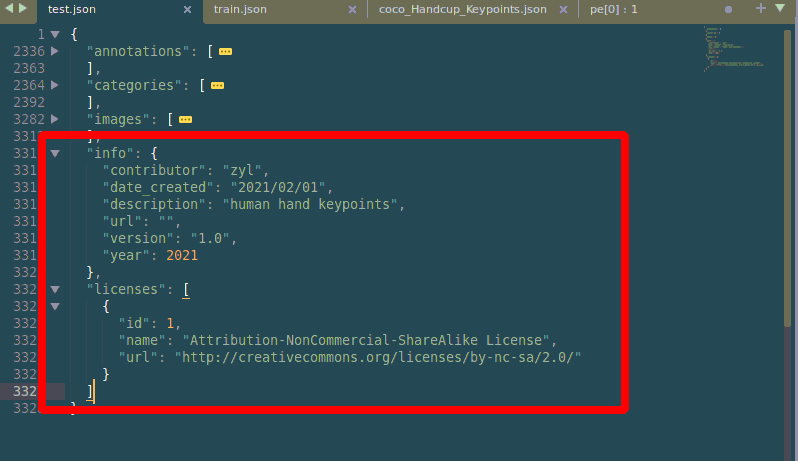Viewport: 798px width, 461px height.
Task: Go to previous tab using left arrow
Action: click(9, 8)
